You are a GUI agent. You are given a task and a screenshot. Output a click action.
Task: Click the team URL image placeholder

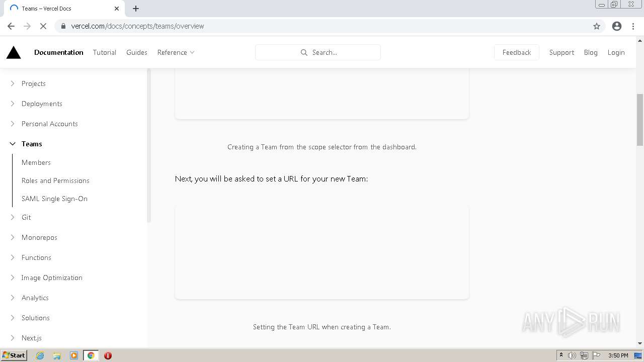click(322, 252)
